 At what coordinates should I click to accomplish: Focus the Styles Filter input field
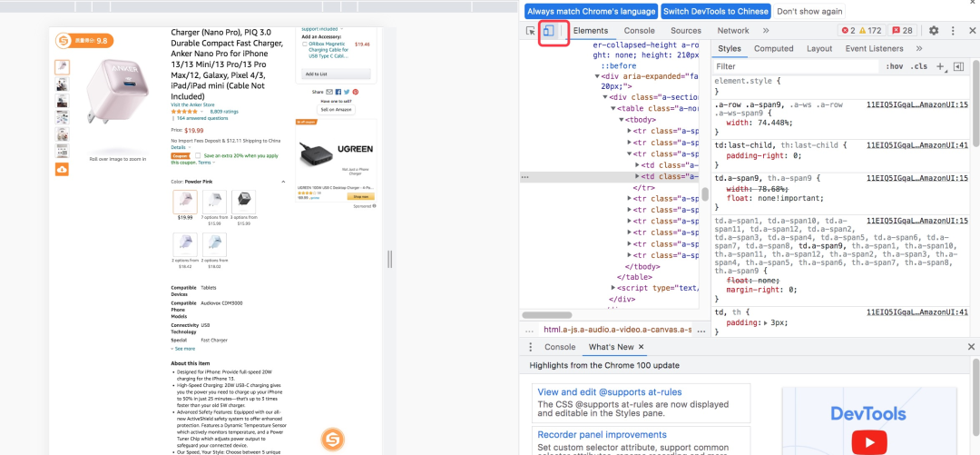coord(797,66)
